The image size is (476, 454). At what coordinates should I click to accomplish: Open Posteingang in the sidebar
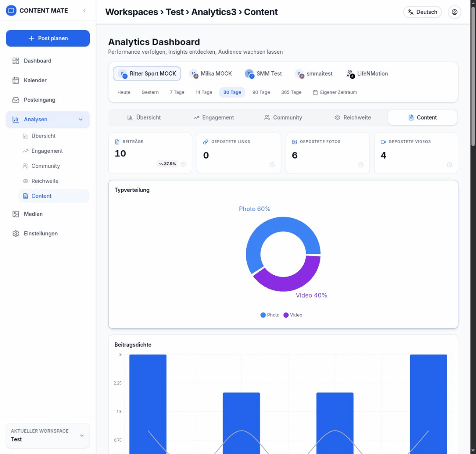39,100
